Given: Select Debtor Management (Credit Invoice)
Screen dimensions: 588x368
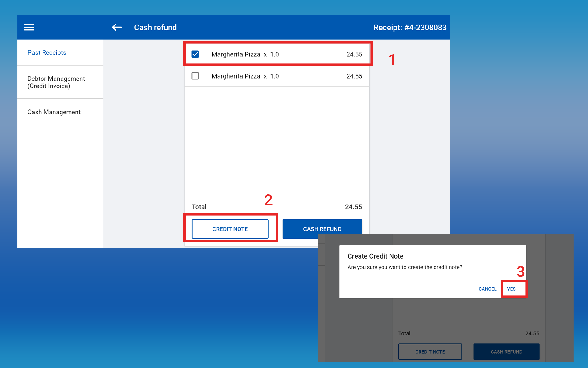Looking at the screenshot, I should pyautogui.click(x=56, y=82).
